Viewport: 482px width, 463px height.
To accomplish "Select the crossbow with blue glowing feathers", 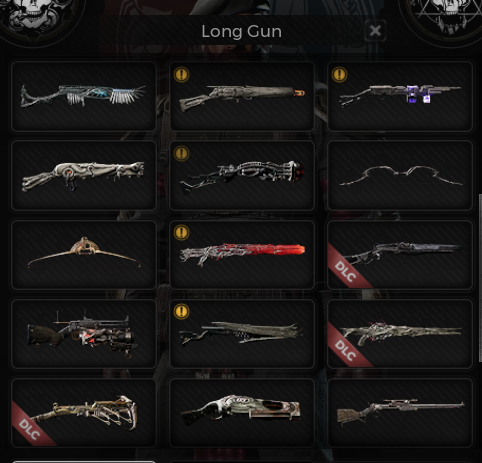I will point(84,96).
